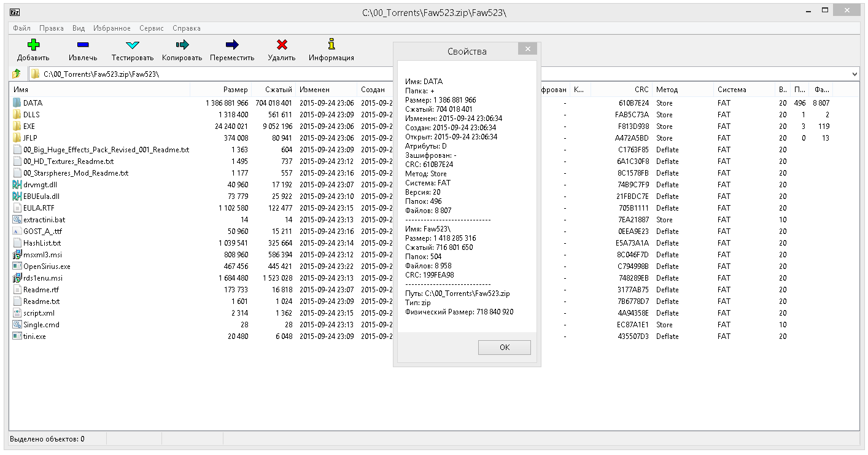Click the Копировать toolbar icon
The width and height of the screenshot is (868, 455).
tap(182, 45)
